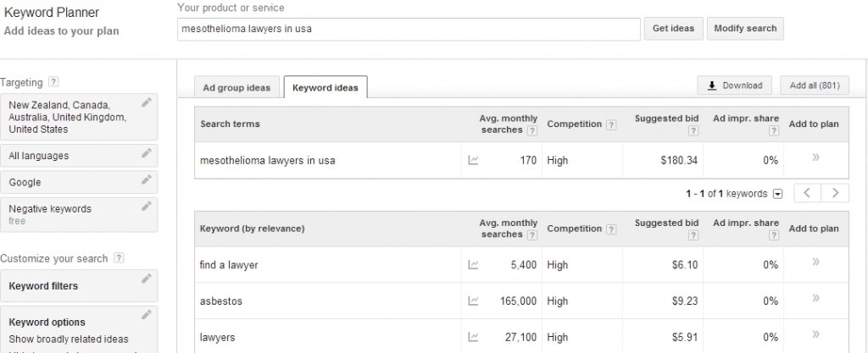Go to next page of search terms
This screenshot has width=868, height=353.
point(835,193)
